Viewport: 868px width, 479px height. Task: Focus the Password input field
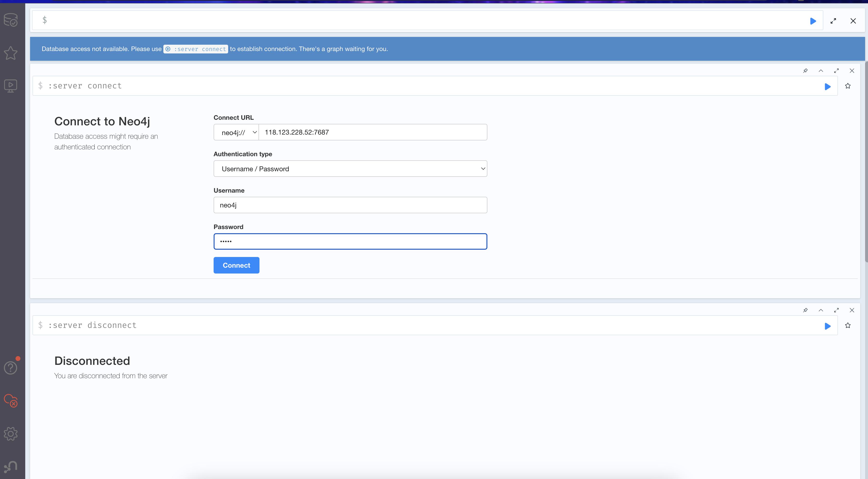(x=351, y=241)
